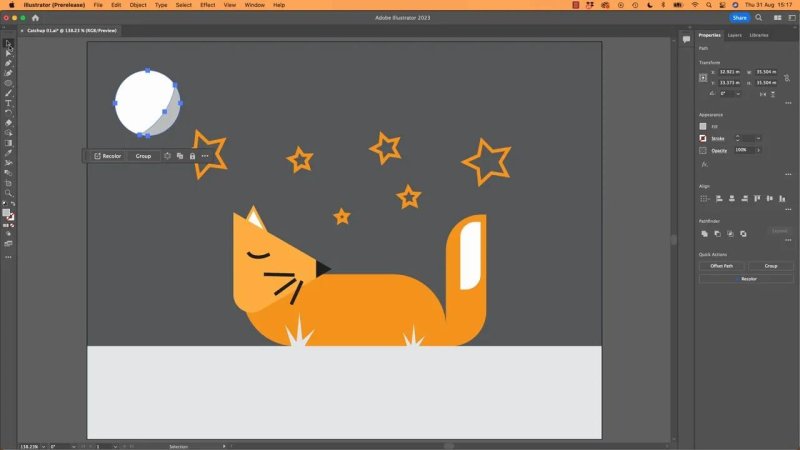Select the Ellipse tool

8,83
